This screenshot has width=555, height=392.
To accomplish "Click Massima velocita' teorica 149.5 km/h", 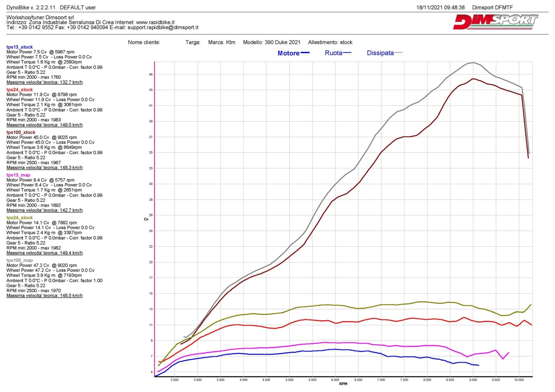I will pos(44,125).
